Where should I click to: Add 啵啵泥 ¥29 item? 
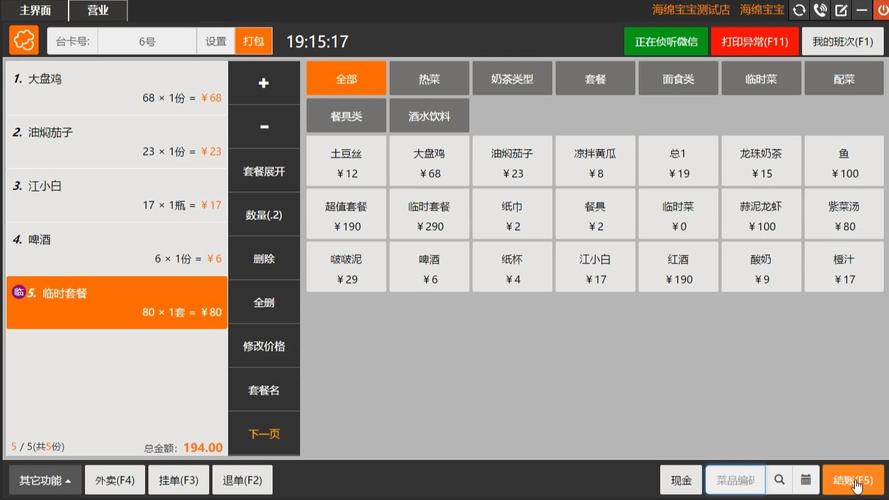(346, 268)
